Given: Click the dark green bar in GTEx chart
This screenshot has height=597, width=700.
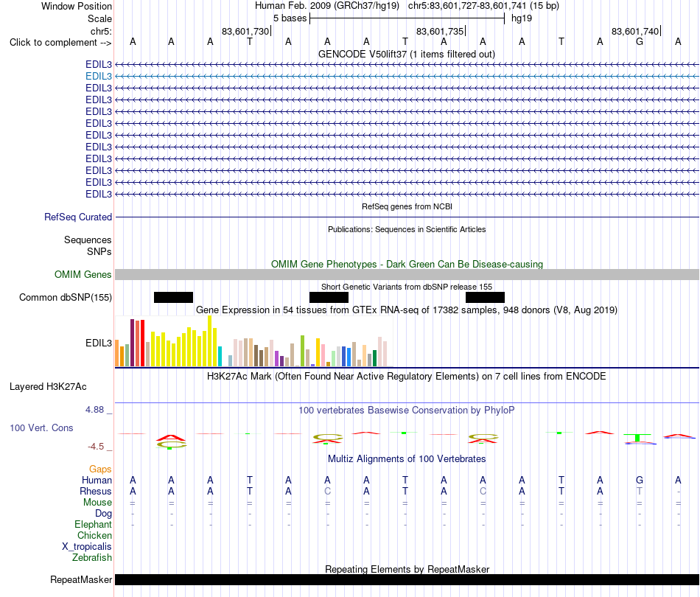Looking at the screenshot, I should tap(374, 358).
